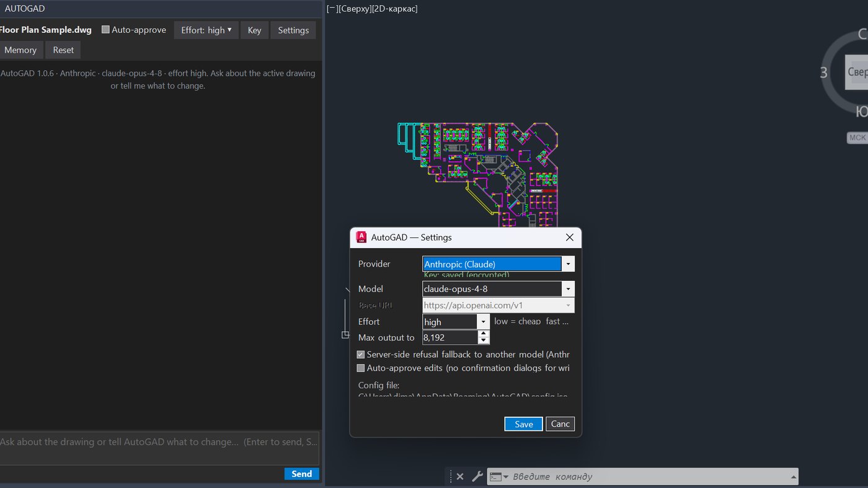Click the Max output value 8,192 field
The width and height of the screenshot is (868, 488).
(x=450, y=337)
